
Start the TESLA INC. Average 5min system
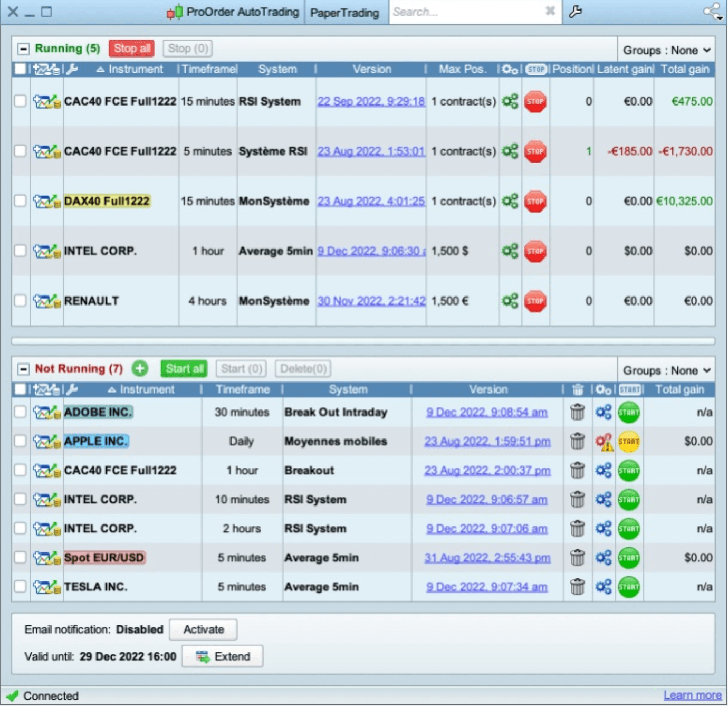click(628, 586)
